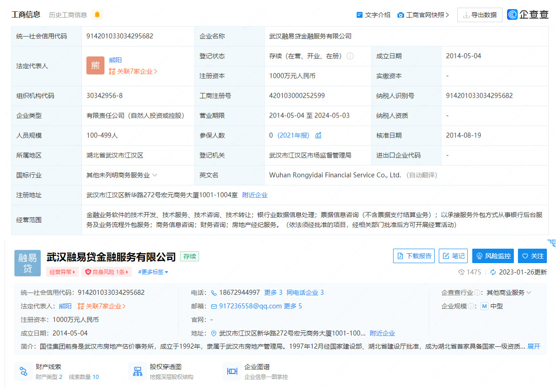560x392 pixels.
Task: Open 更多 3 phone numbers link
Action: click(x=273, y=293)
